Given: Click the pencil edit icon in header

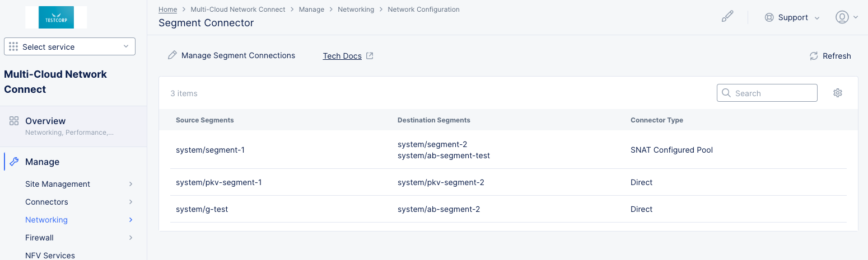Looking at the screenshot, I should click(x=727, y=17).
